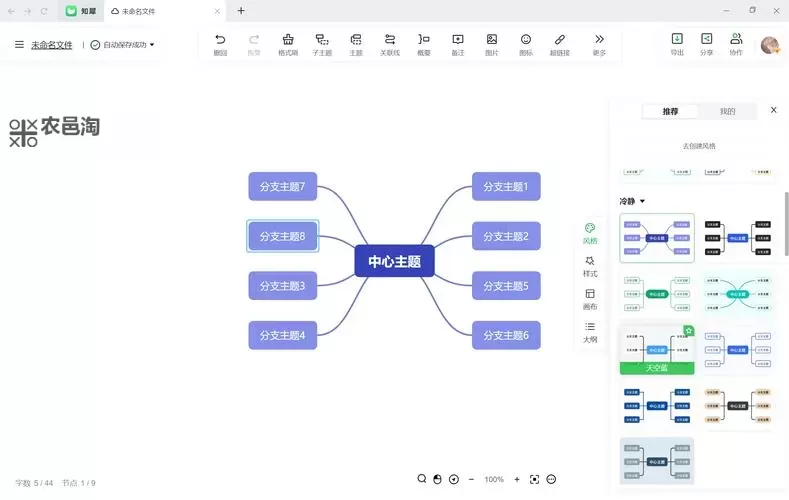Click the search magnifier in bottom bar

tap(422, 480)
